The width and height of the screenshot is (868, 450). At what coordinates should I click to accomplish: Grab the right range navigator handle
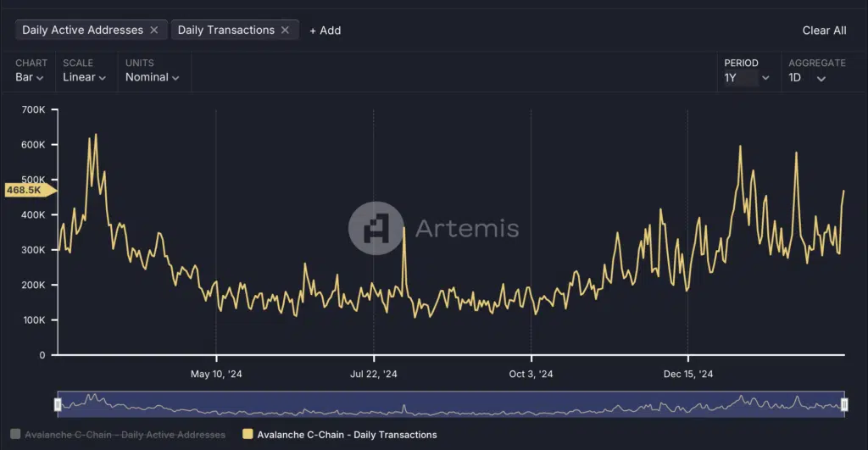(x=844, y=404)
